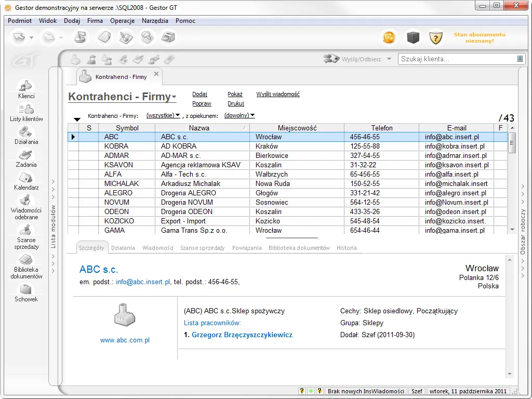Open the Narzędzia menu
The image size is (532, 399).
point(155,21)
